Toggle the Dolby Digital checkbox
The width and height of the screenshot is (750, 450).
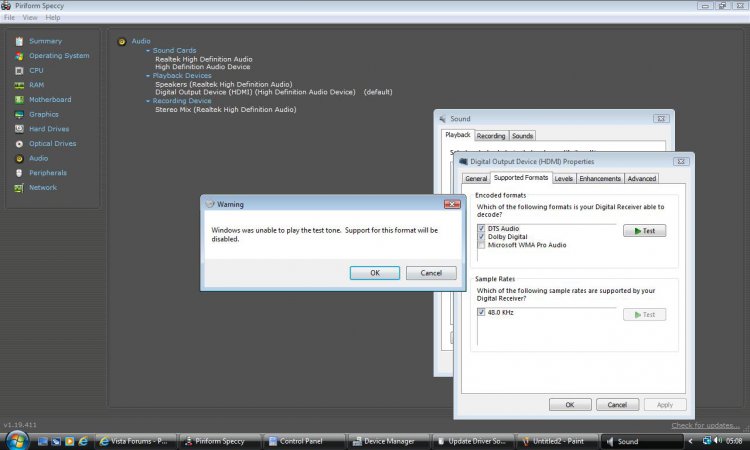point(481,237)
